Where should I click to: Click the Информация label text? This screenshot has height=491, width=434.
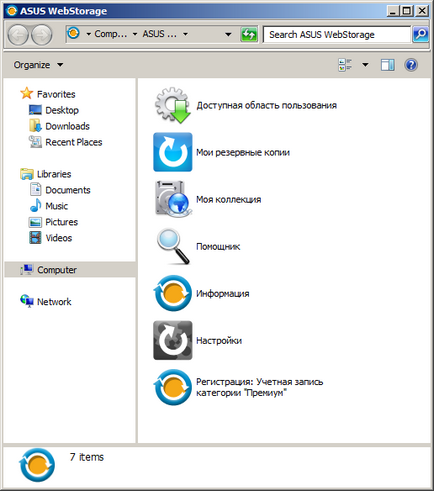coord(223,294)
